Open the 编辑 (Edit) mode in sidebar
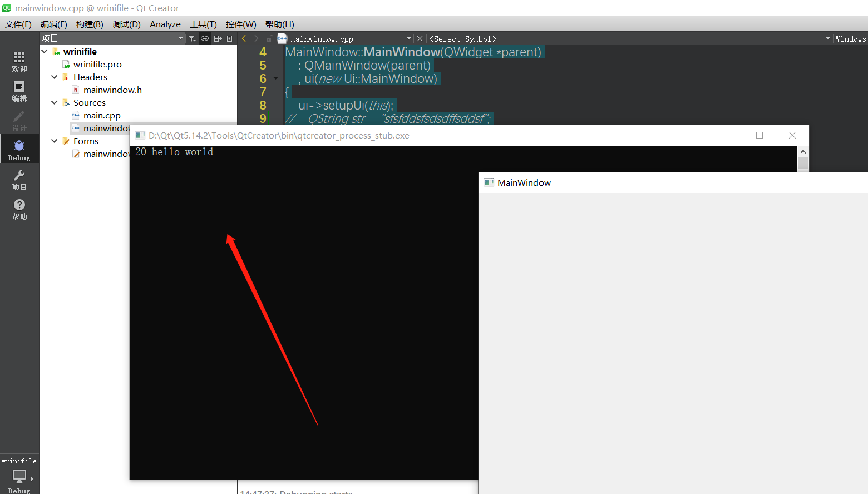The height and width of the screenshot is (494, 868). click(x=19, y=91)
